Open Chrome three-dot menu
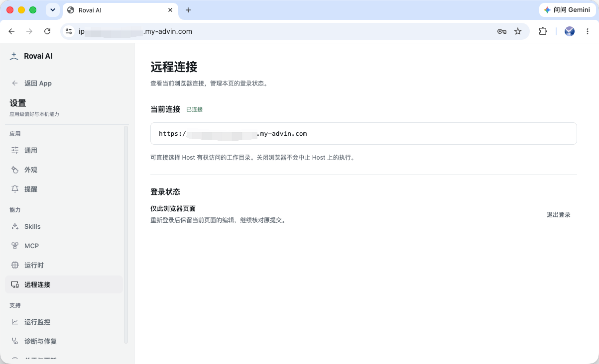The image size is (599, 364). 588,31
